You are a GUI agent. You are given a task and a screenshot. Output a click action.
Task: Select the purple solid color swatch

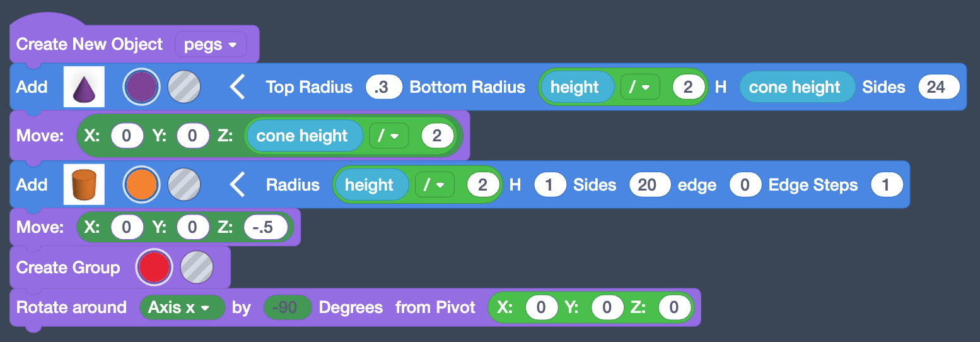(141, 87)
